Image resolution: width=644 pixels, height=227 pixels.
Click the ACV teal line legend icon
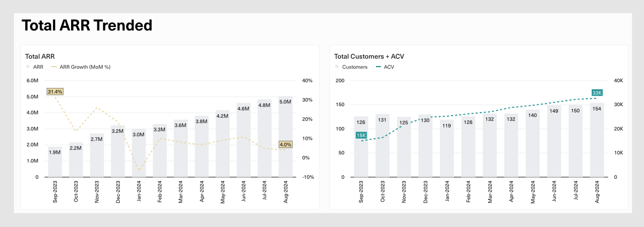379,67
